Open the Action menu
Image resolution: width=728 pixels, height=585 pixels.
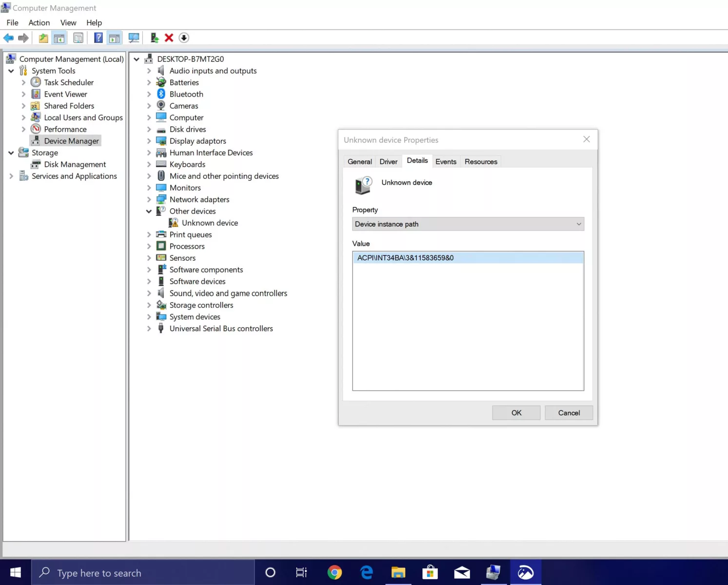coord(39,22)
